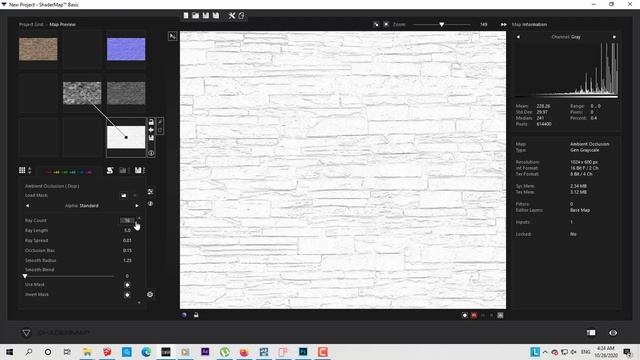Collapse the Map Information panel double-arrow
640x360 pixels.
tap(504, 24)
